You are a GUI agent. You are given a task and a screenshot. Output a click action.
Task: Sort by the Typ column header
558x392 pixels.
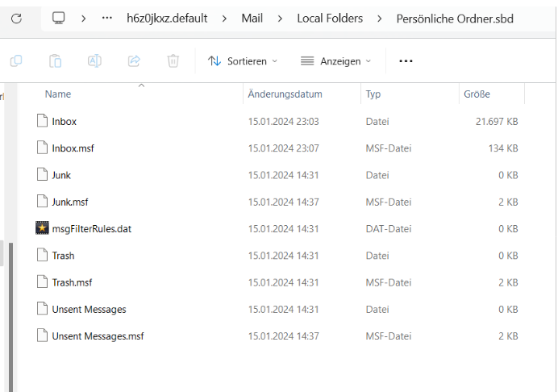373,94
